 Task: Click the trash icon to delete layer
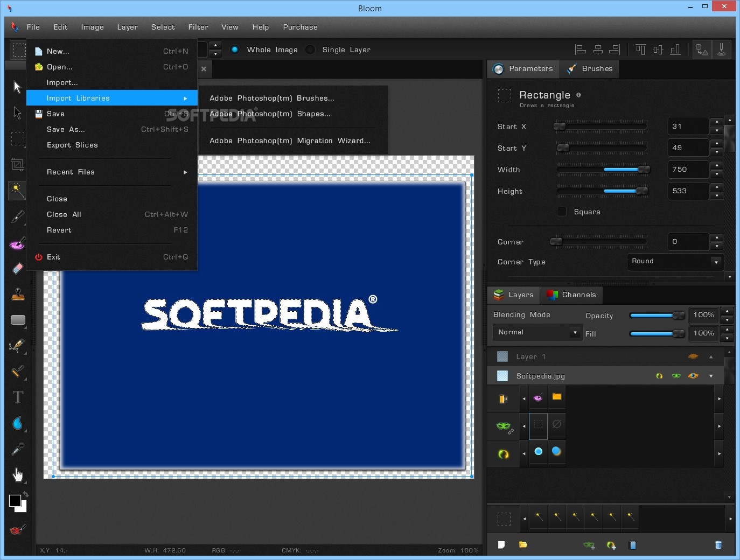tap(718, 545)
